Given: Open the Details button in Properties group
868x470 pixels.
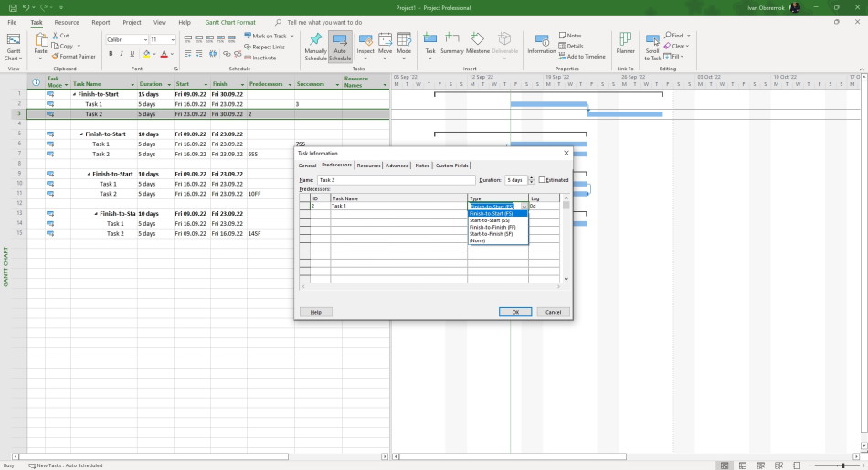Looking at the screenshot, I should tap(571, 46).
